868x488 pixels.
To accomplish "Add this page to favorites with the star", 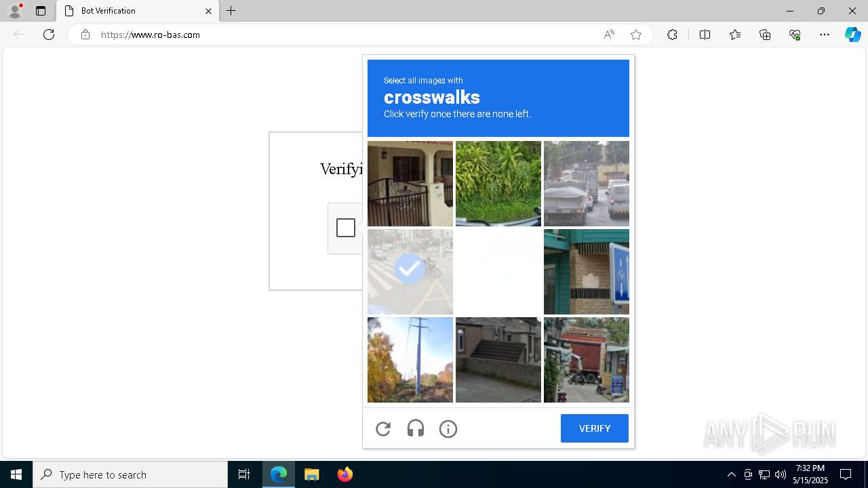I will (x=636, y=35).
